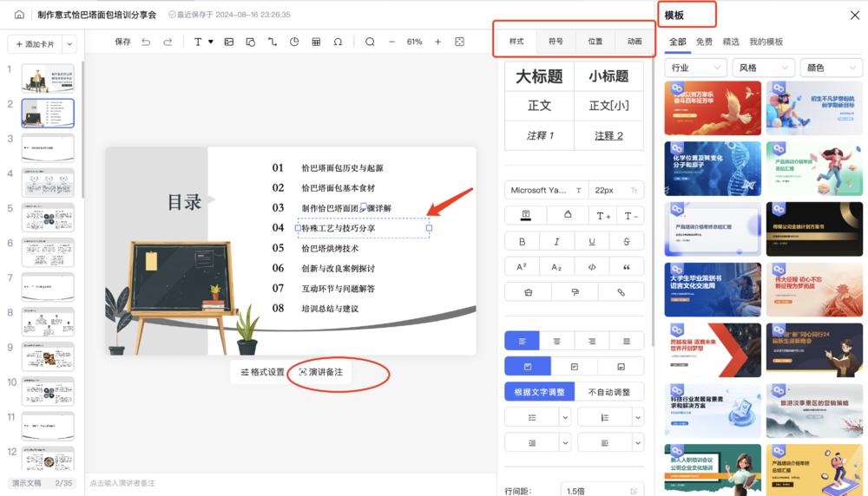Viewport: 868px width, 496px height.
Task: Insert an image from the toolbar
Action: click(228, 42)
